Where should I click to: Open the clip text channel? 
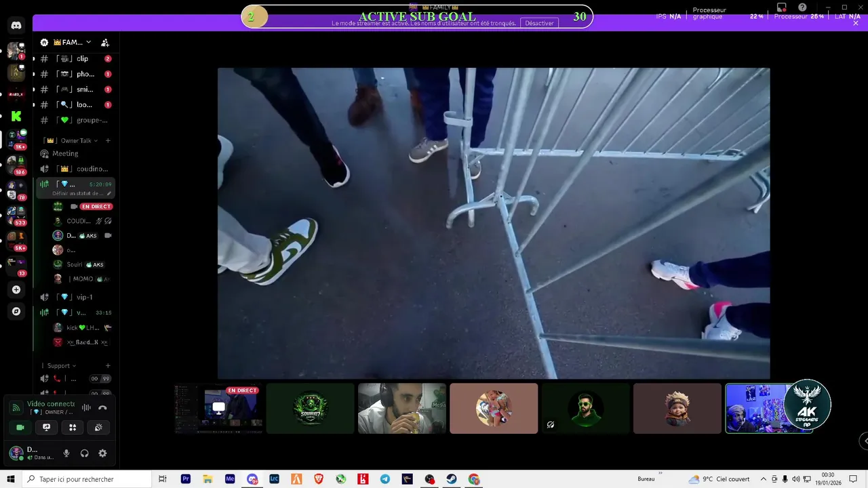tap(75, 59)
